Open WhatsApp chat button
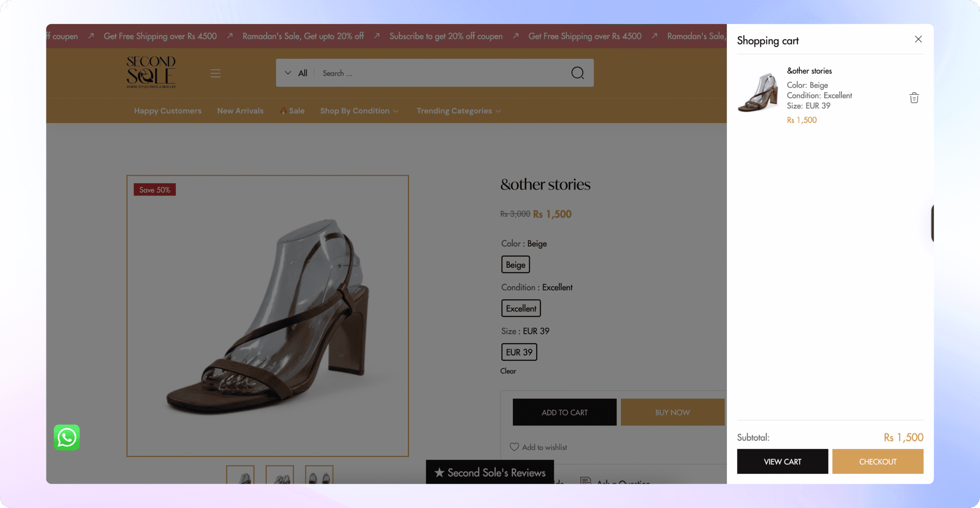Screen dimensions: 980x508 (x=67, y=437)
